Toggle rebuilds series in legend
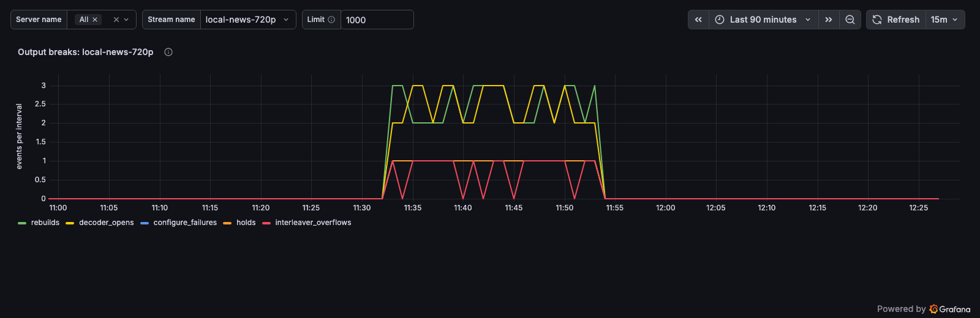This screenshot has height=318, width=980. pyautogui.click(x=45, y=223)
